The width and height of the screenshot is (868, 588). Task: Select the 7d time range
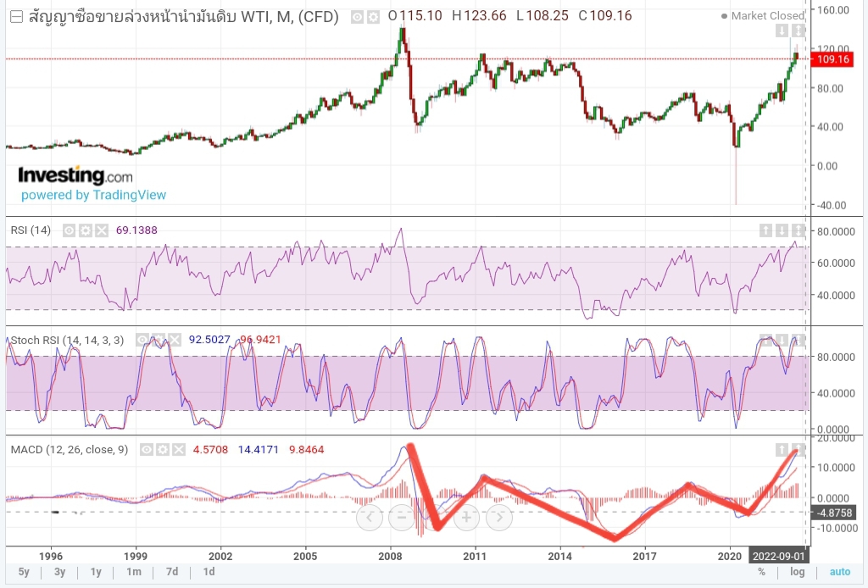coord(172,572)
